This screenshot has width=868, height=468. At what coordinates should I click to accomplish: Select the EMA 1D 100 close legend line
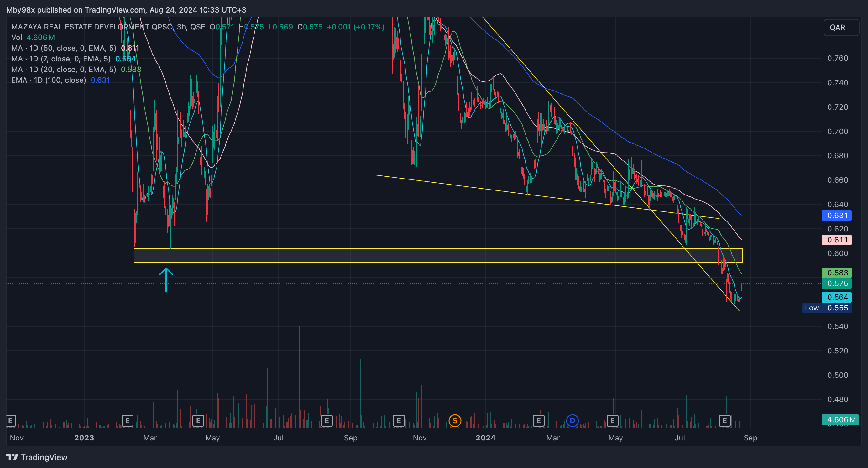point(61,80)
